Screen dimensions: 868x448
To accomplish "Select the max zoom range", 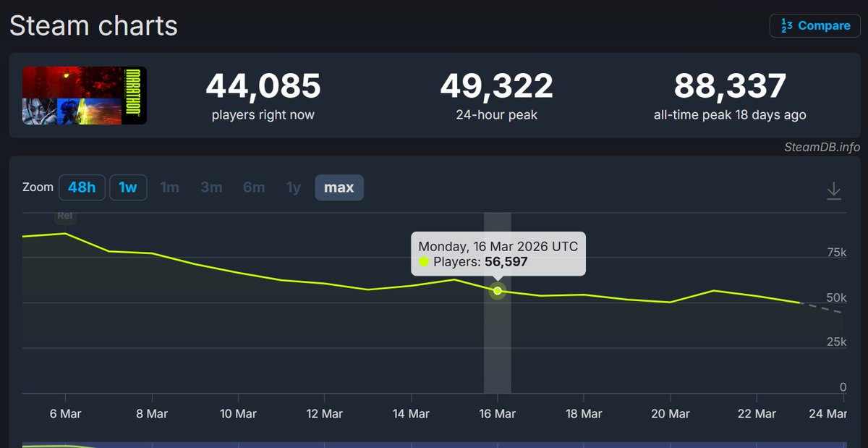I will tap(339, 187).
